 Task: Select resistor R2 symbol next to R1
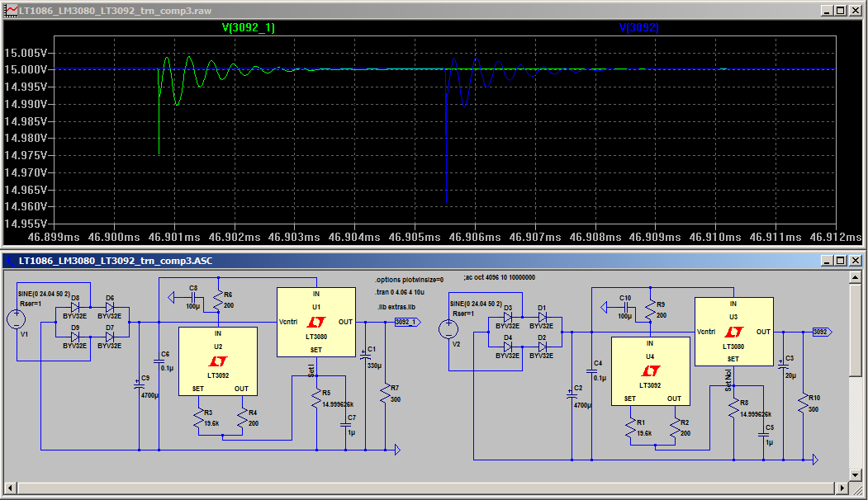[x=675, y=429]
